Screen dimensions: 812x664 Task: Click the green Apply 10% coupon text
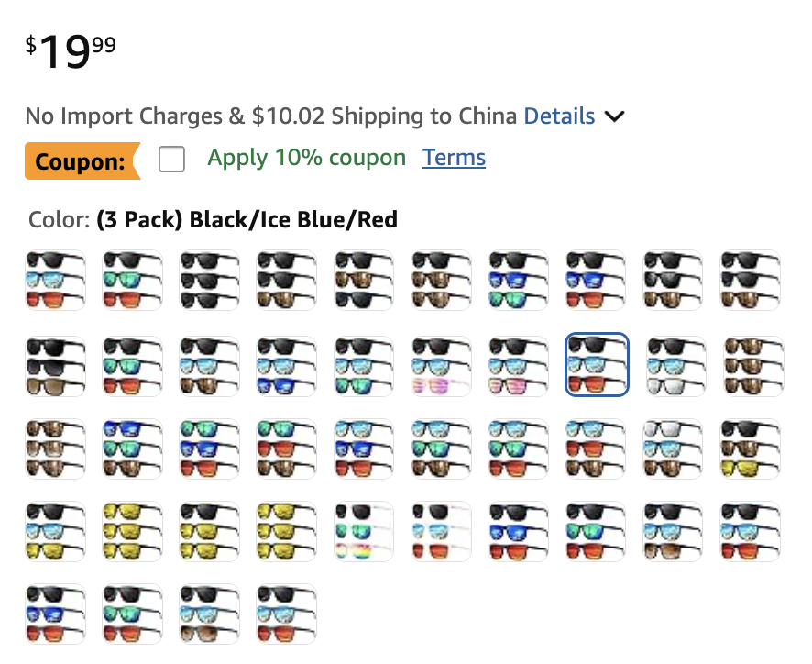pos(306,158)
